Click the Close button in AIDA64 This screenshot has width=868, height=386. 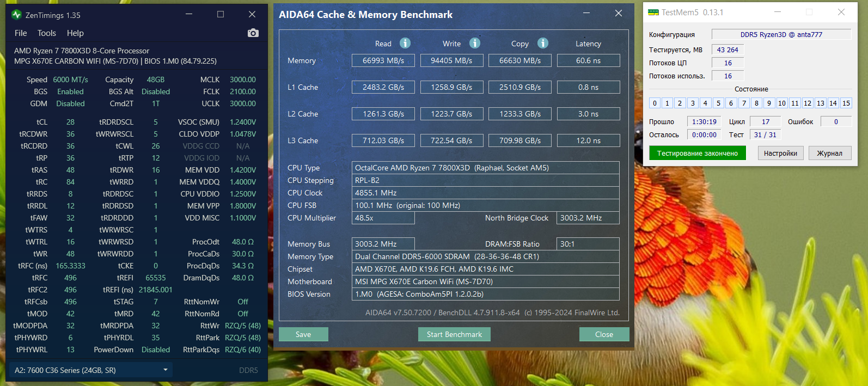point(604,334)
